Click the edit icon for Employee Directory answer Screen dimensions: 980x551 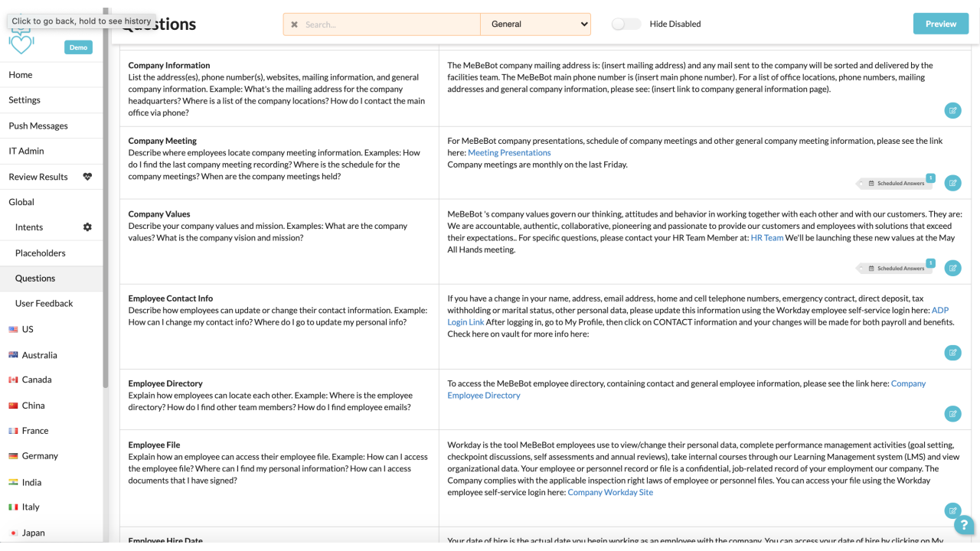click(952, 414)
